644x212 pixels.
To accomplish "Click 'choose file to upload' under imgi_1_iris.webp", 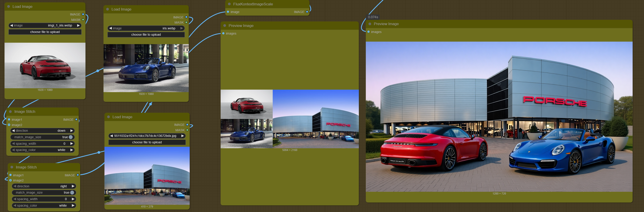I will [45, 32].
